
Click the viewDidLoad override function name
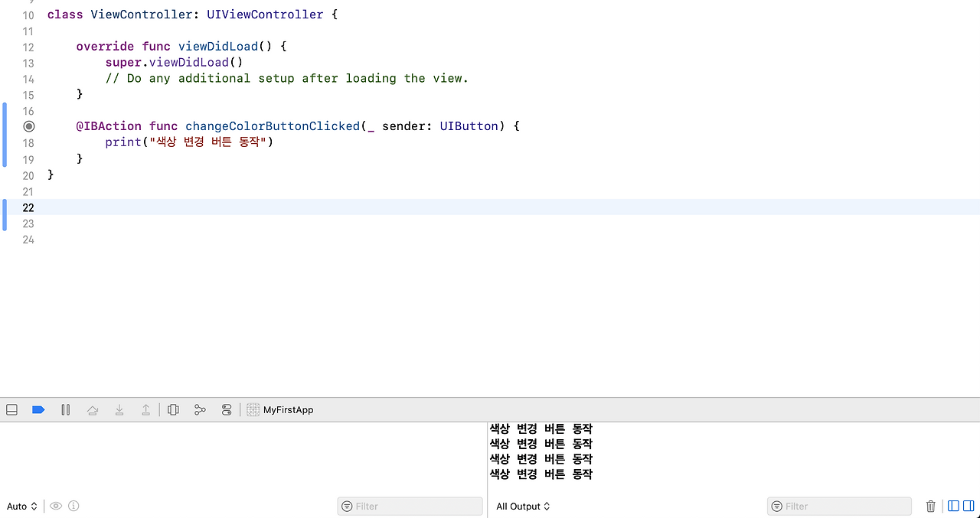218,47
